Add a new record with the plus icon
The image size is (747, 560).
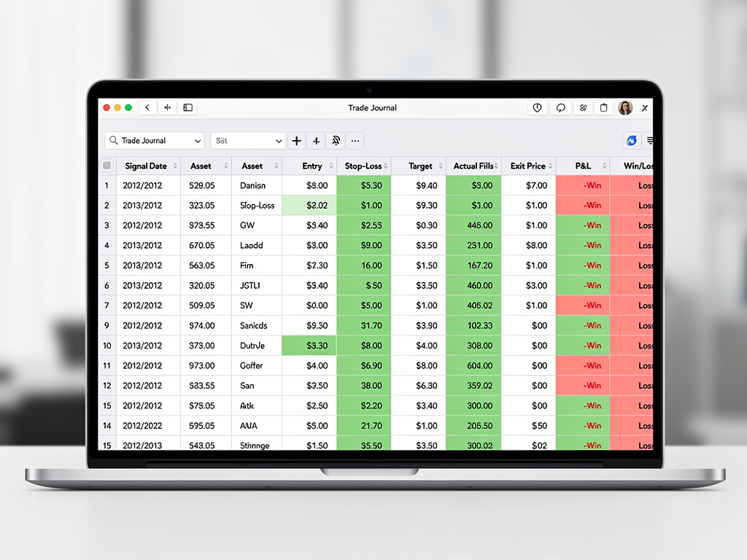coord(296,140)
